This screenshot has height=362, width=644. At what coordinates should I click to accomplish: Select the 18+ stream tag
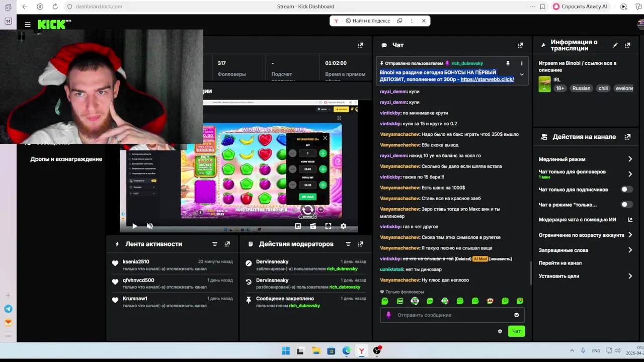tap(560, 88)
